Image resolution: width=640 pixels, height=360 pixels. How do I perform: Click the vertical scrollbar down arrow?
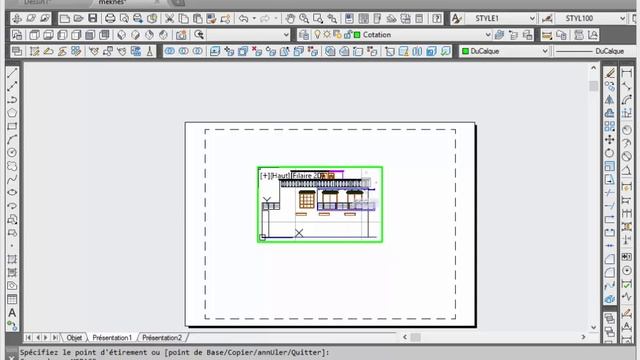(x=593, y=327)
